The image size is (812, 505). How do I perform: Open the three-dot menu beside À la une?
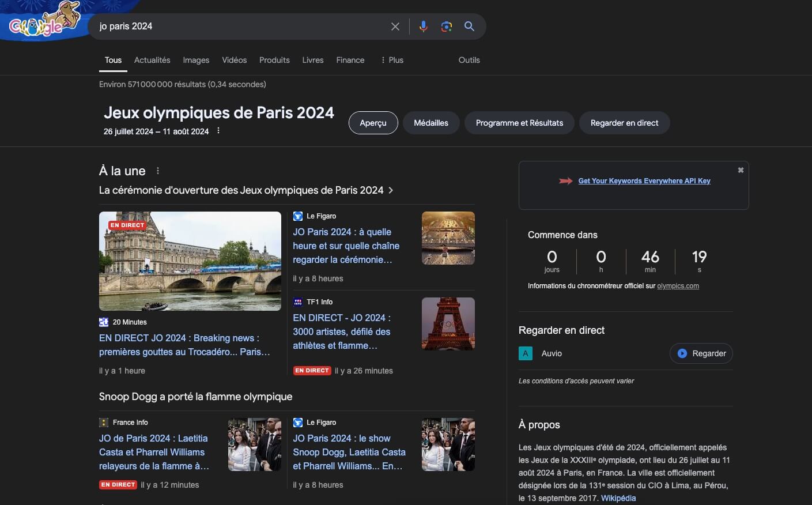click(158, 171)
